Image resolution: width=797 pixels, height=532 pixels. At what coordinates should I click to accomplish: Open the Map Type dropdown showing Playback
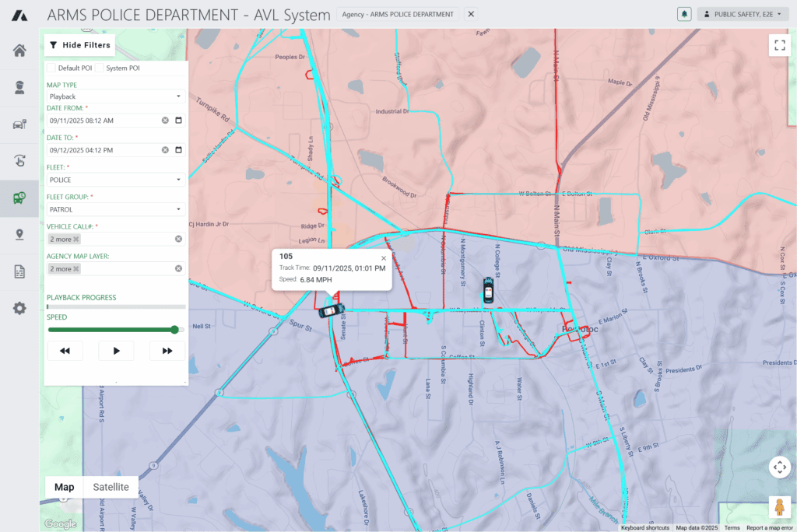(115, 95)
